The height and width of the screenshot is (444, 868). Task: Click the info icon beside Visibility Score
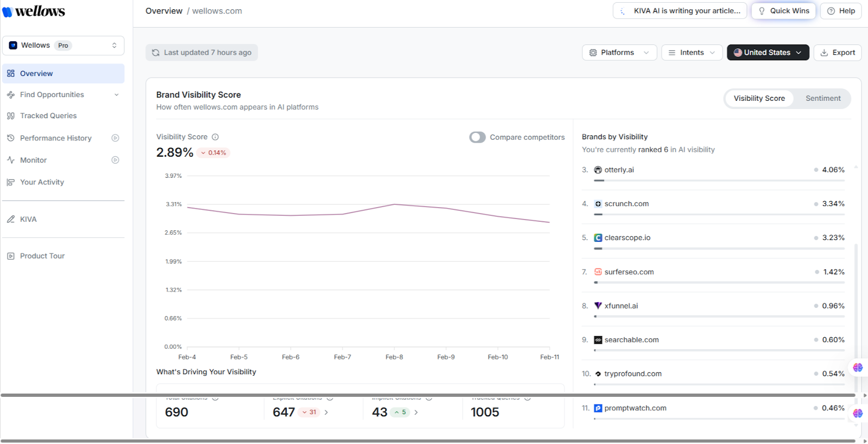(215, 137)
